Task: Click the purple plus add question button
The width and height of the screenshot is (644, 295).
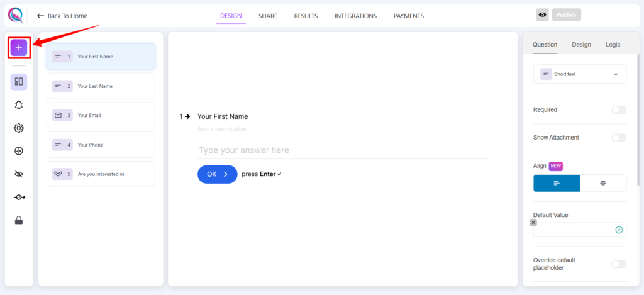Action: [x=19, y=48]
